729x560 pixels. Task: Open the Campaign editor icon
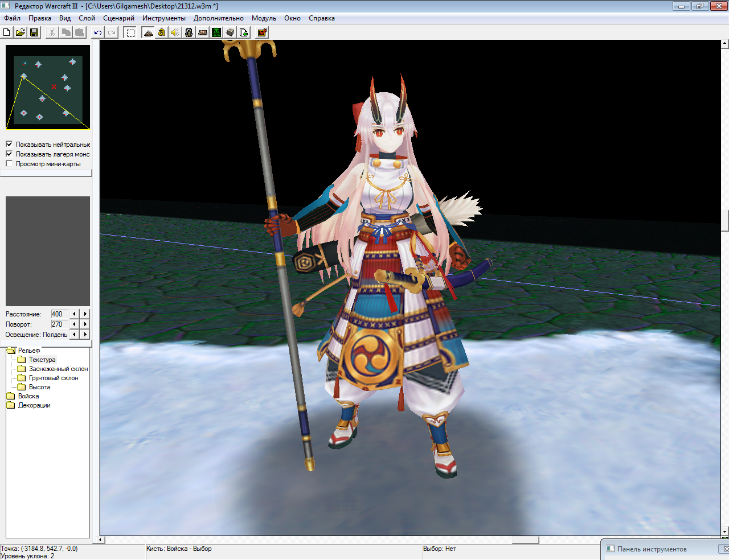pos(203,32)
